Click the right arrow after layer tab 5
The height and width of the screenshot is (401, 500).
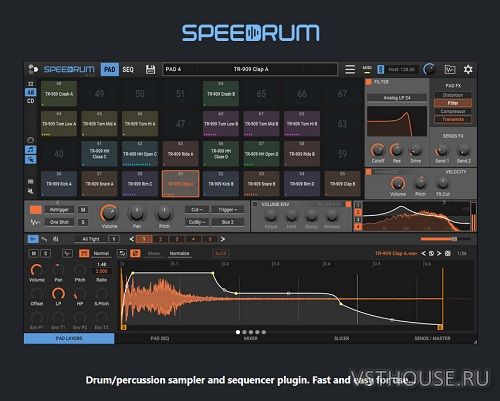223,239
